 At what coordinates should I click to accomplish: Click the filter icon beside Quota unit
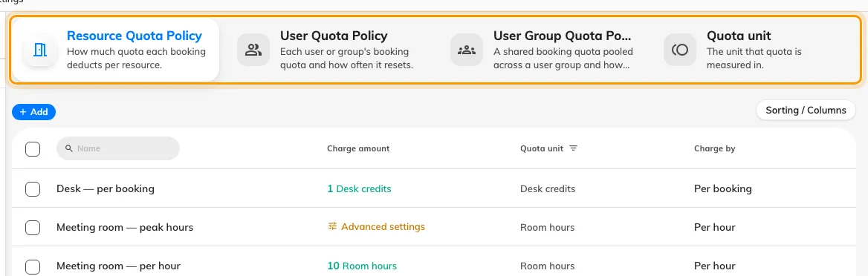pos(574,148)
